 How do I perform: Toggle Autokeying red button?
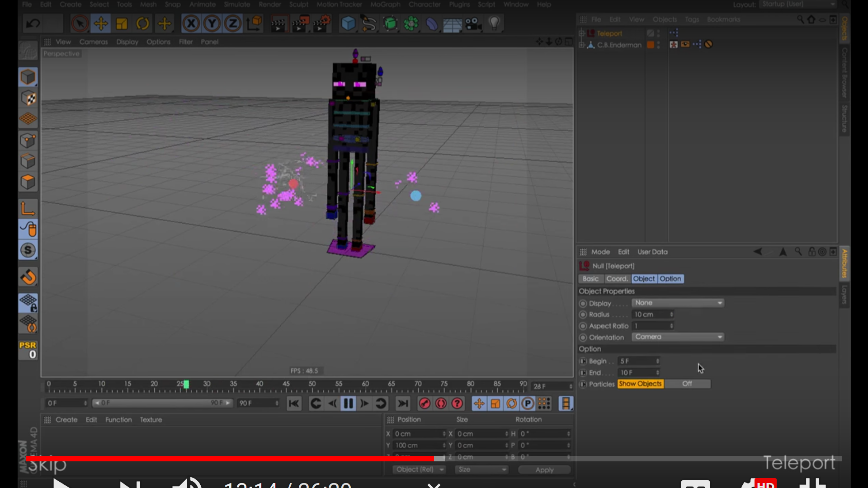[x=441, y=404]
